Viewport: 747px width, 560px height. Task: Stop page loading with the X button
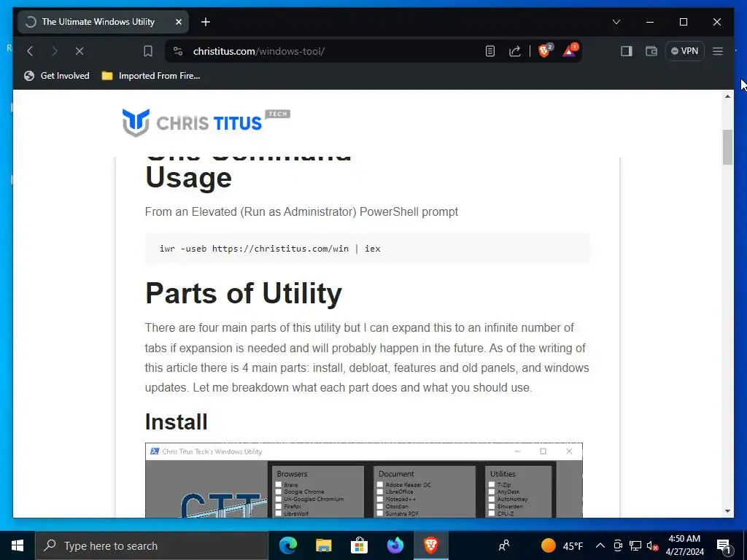tap(80, 51)
